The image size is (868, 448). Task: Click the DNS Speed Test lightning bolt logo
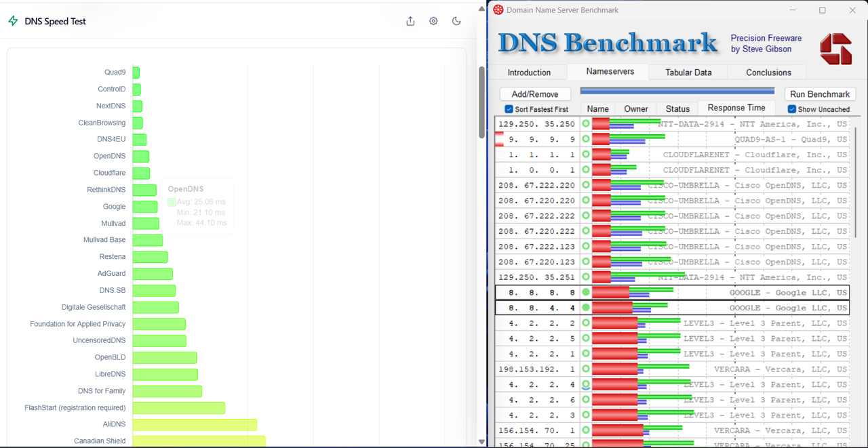click(13, 21)
